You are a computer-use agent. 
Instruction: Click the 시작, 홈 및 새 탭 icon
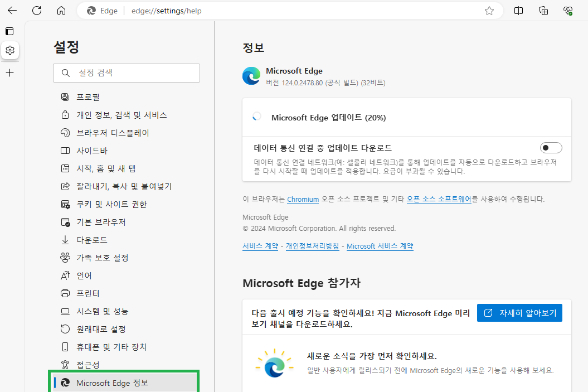[x=65, y=168]
